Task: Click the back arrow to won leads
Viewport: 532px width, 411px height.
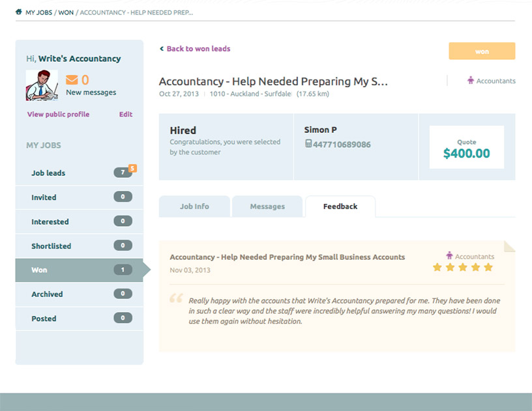Action: [162, 49]
